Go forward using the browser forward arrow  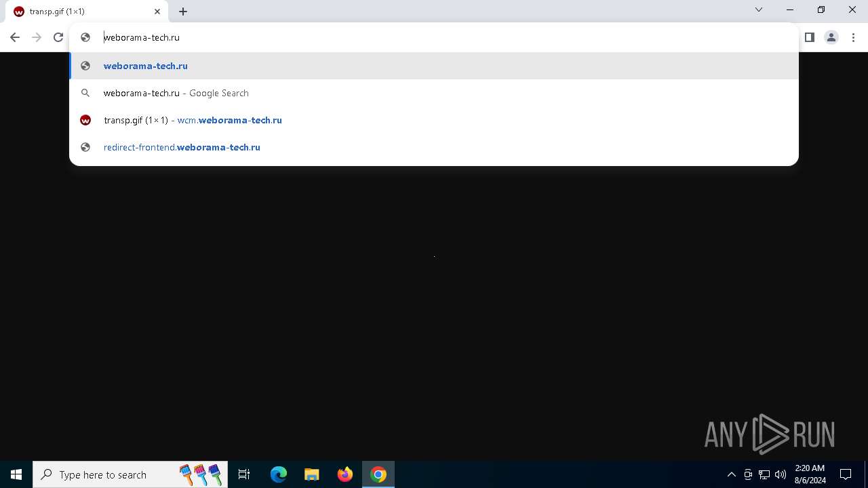click(x=37, y=37)
